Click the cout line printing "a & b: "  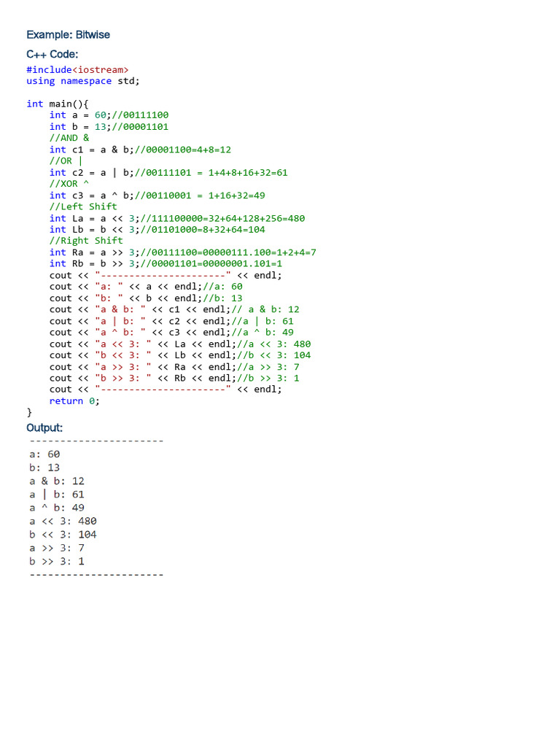click(x=175, y=309)
